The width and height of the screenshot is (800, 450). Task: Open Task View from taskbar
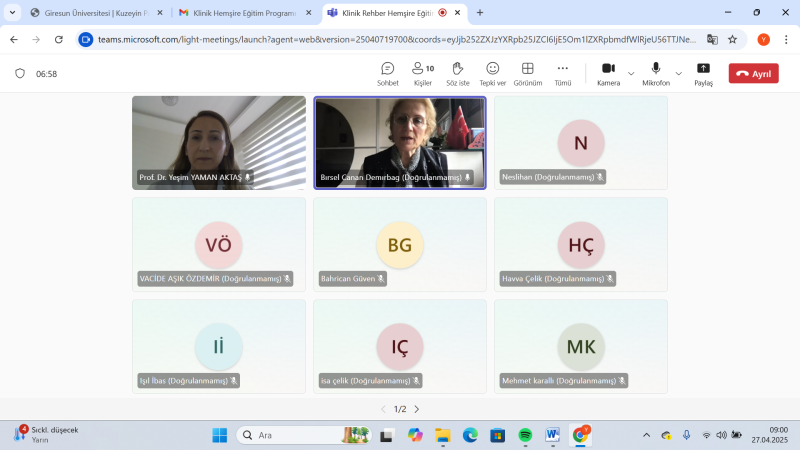[x=387, y=435]
